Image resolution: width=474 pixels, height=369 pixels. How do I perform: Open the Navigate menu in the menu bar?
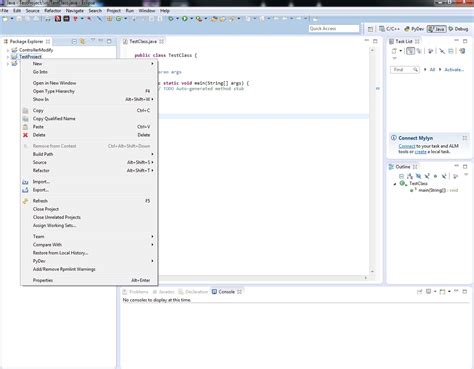click(x=75, y=11)
